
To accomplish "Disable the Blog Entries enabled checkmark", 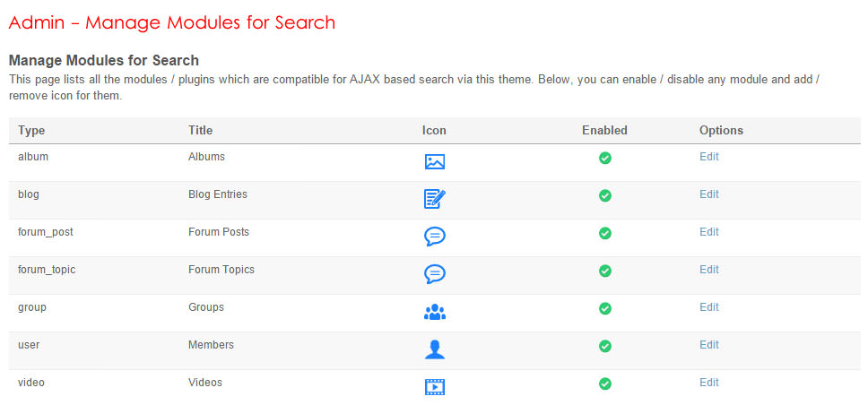I will point(605,195).
